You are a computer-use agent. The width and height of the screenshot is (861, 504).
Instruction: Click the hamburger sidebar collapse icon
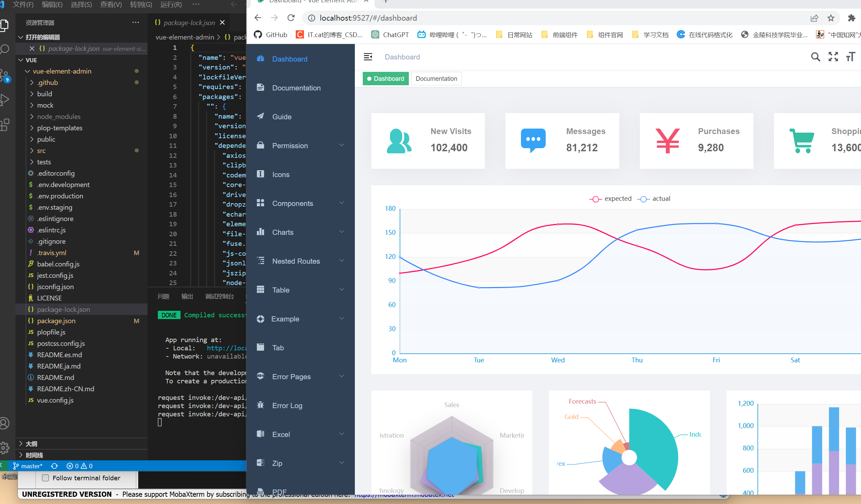[x=368, y=57]
